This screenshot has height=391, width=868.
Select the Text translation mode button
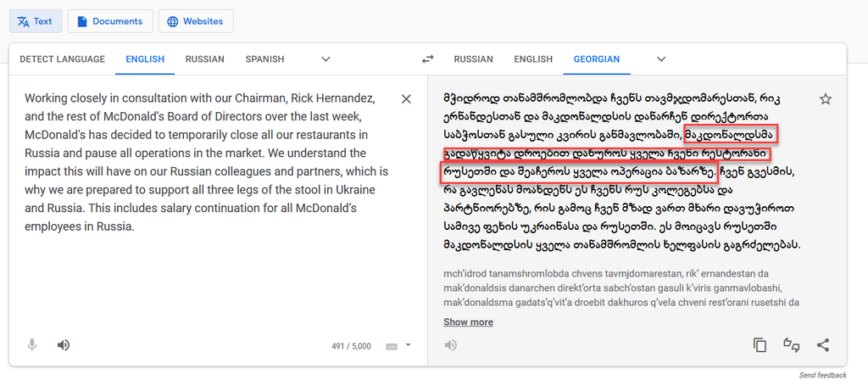click(x=36, y=21)
